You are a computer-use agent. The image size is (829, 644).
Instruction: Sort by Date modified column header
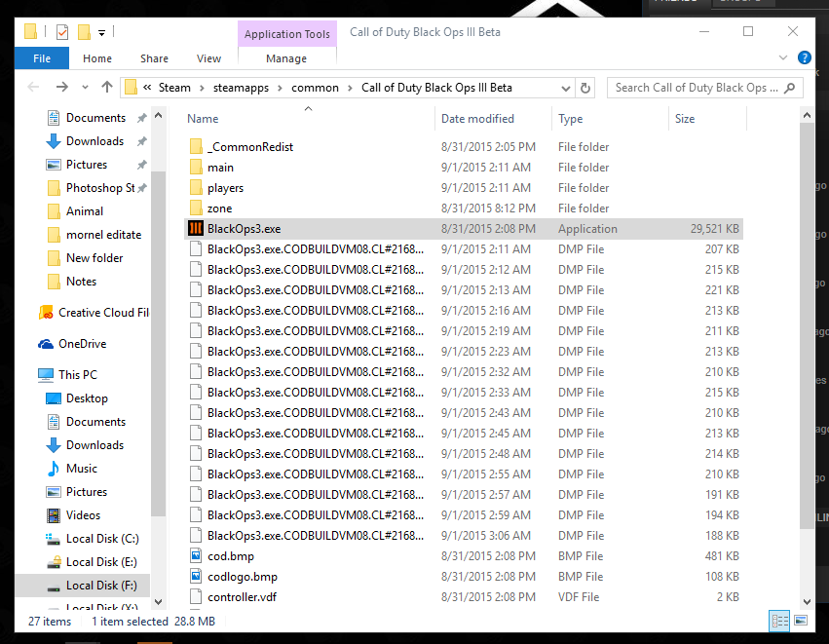click(x=493, y=119)
